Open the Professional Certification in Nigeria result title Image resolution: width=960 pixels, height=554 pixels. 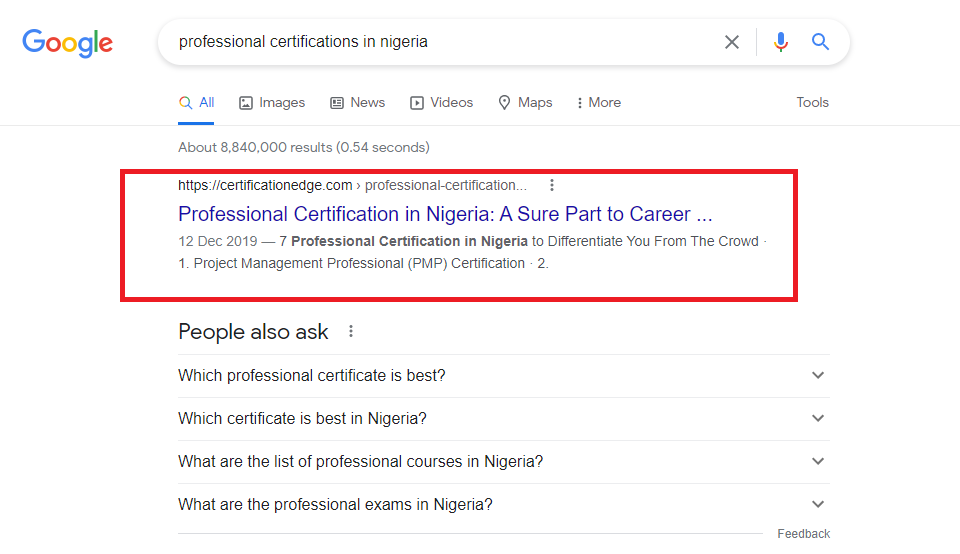coord(445,214)
